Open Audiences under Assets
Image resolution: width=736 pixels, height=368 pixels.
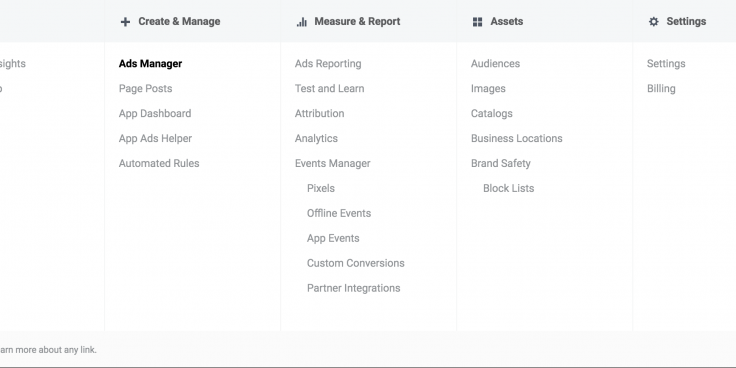tap(496, 63)
